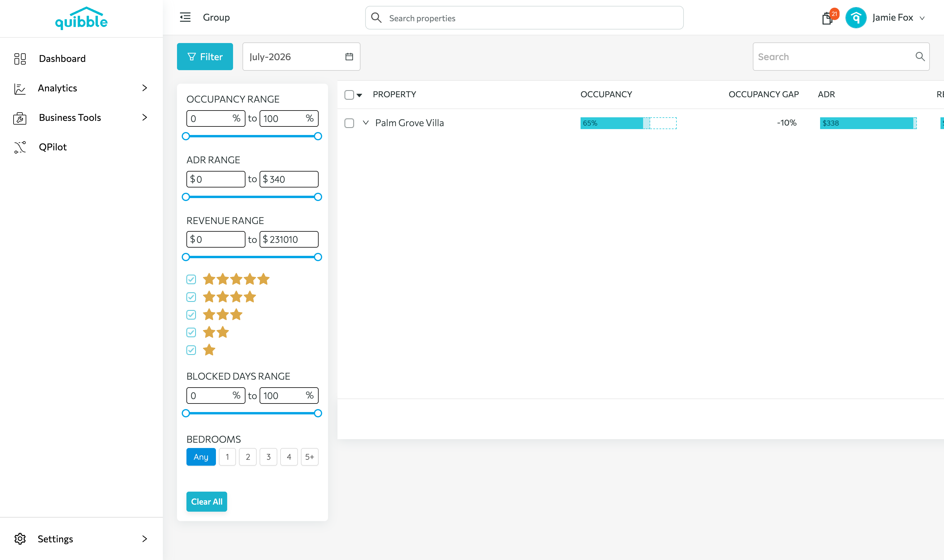The height and width of the screenshot is (560, 944).
Task: Open the July-2026 month picker
Action: click(301, 57)
